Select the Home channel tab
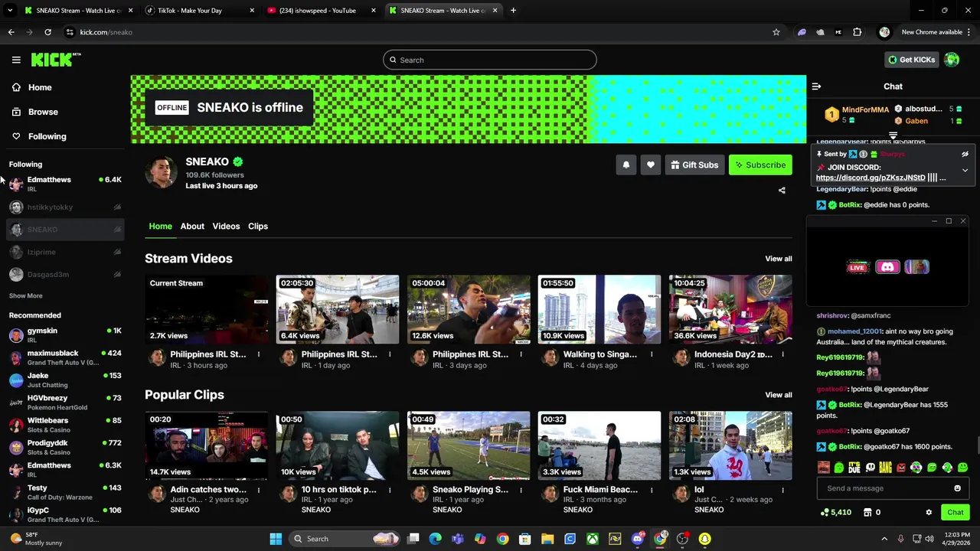 tap(160, 226)
